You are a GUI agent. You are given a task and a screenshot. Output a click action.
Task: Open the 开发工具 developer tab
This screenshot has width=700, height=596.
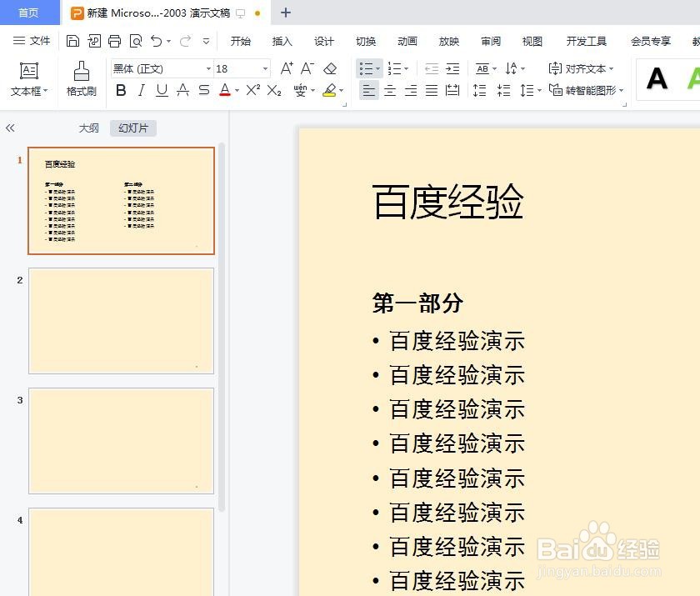(586, 41)
